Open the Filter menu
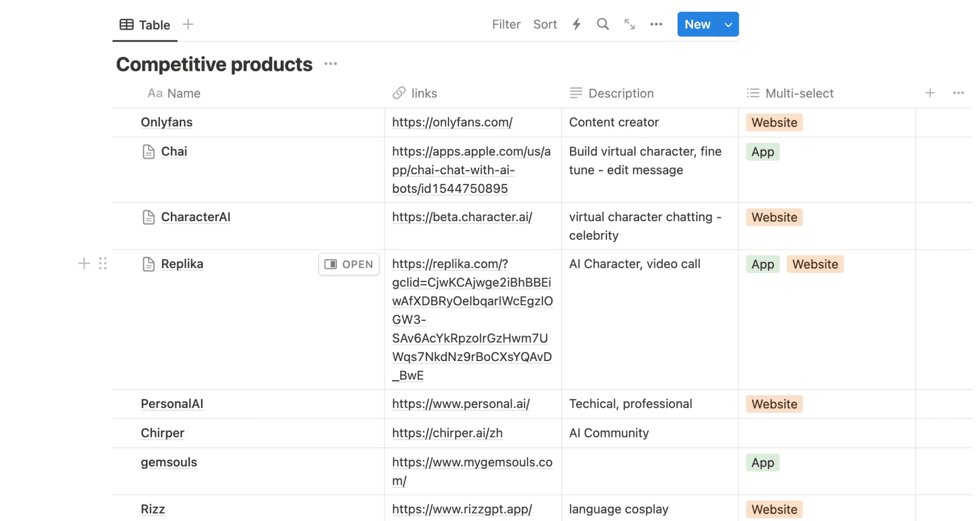 506,24
